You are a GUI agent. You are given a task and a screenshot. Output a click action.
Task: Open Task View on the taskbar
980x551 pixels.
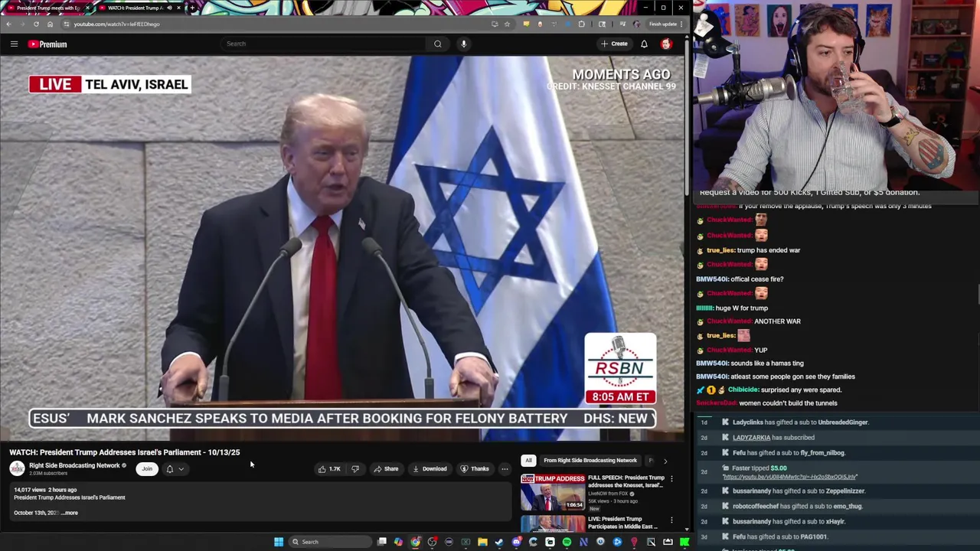[381, 542]
